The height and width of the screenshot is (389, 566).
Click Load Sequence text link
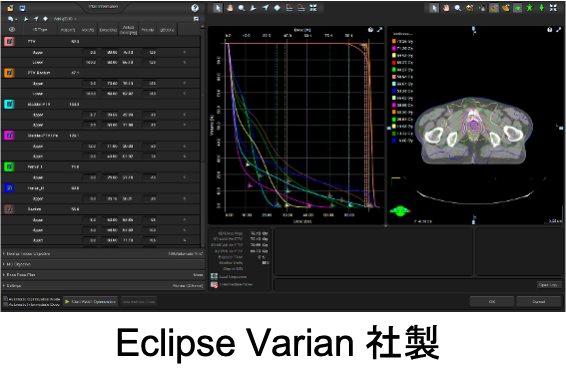click(233, 277)
